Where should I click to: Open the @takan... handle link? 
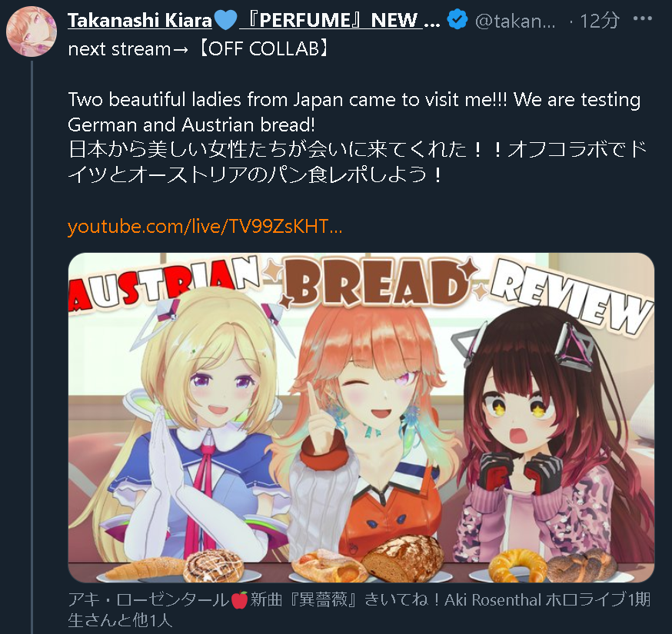tap(515, 21)
